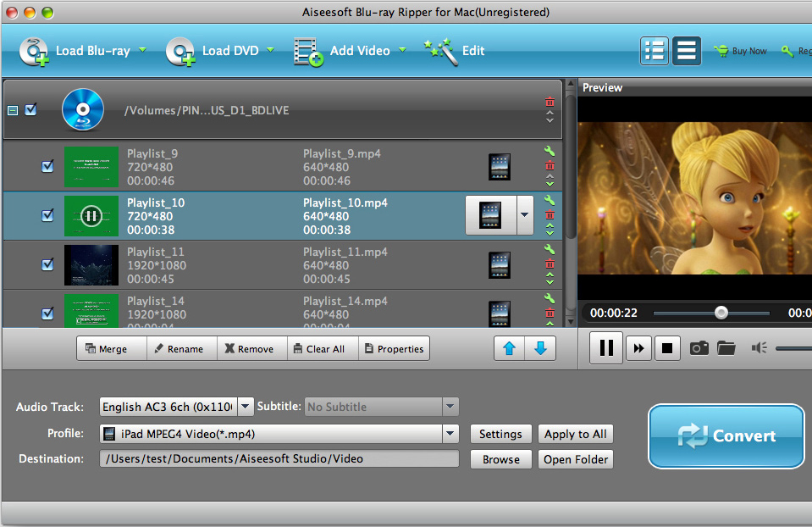Open the Load Blu-ray dropdown arrow
This screenshot has height=527, width=812.
(142, 50)
